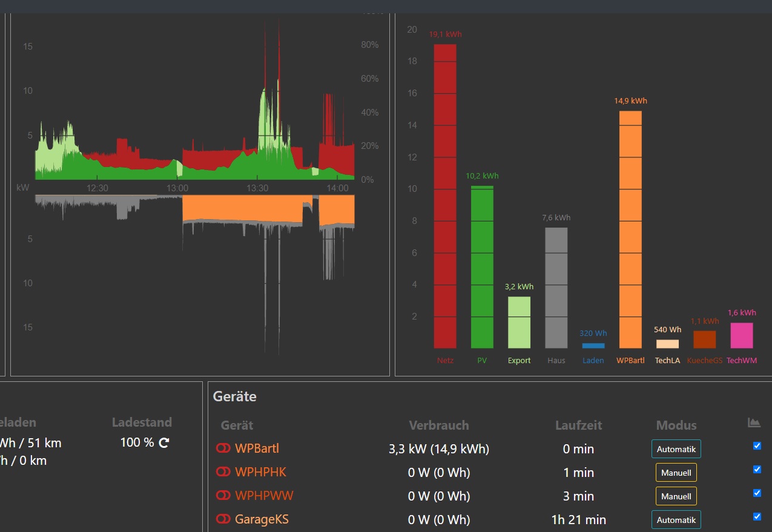
Task: Open the GarageKS device name link
Action: point(262,519)
